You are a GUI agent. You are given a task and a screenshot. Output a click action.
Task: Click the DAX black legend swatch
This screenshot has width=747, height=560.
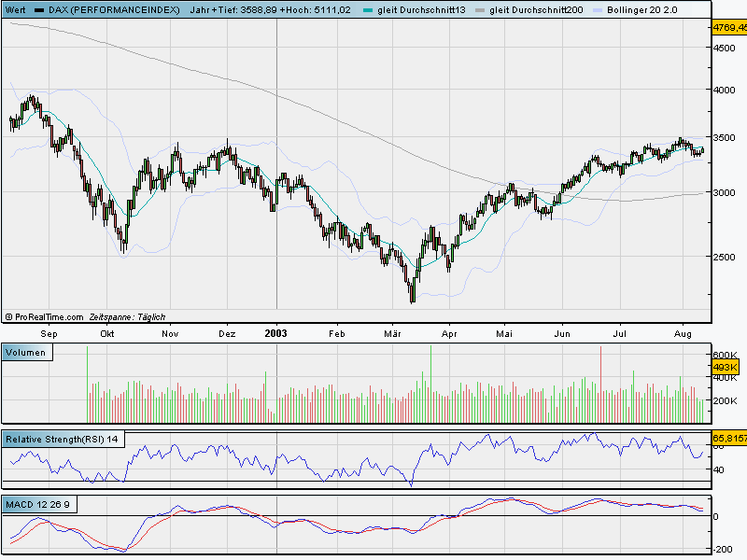[38, 8]
